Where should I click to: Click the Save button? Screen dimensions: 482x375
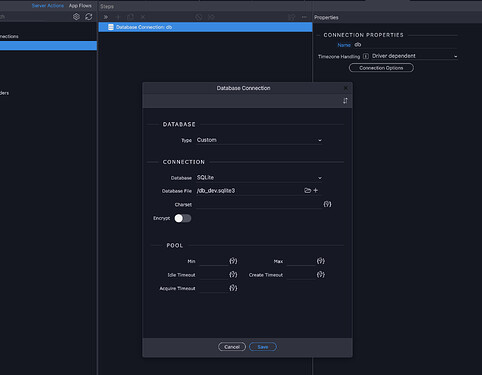263,347
